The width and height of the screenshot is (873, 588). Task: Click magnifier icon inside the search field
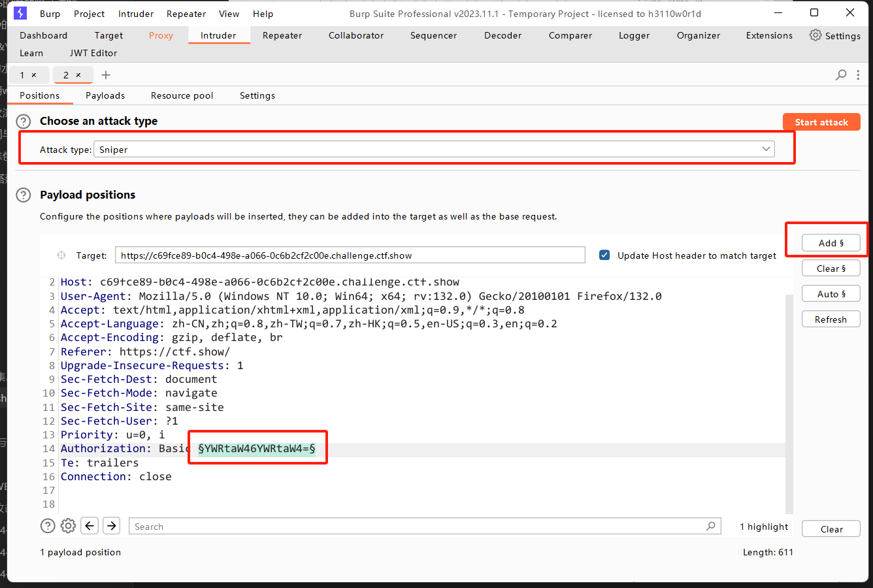pos(711,526)
